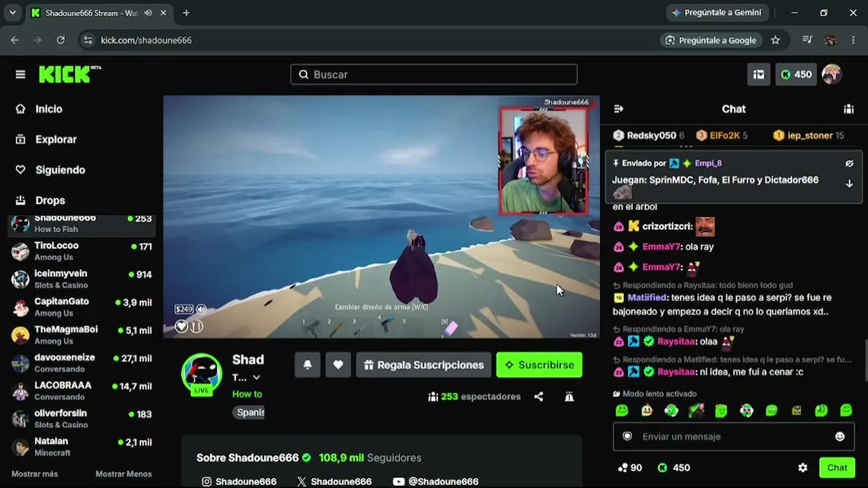The height and width of the screenshot is (488, 868).
Task: Open oliverforslin channel in sidebar
Action: 81,418
